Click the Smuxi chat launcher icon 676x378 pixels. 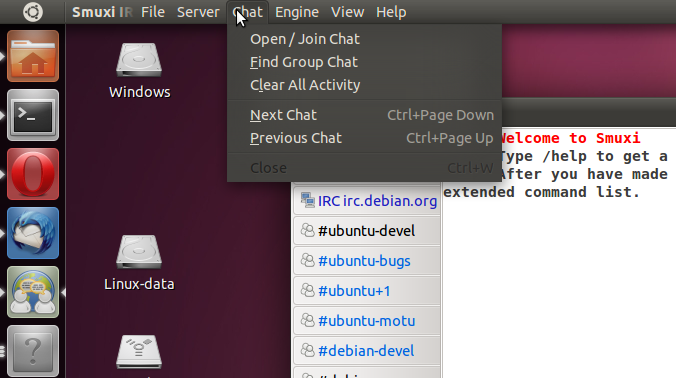[x=33, y=292]
